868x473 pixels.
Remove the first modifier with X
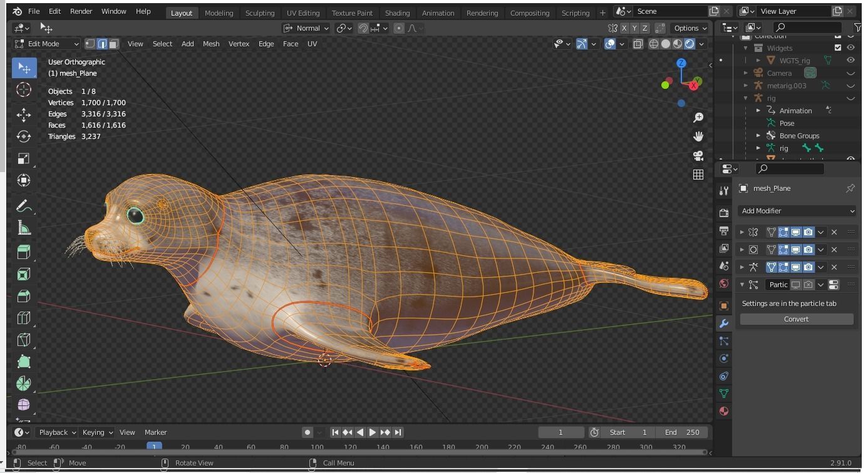pos(834,232)
